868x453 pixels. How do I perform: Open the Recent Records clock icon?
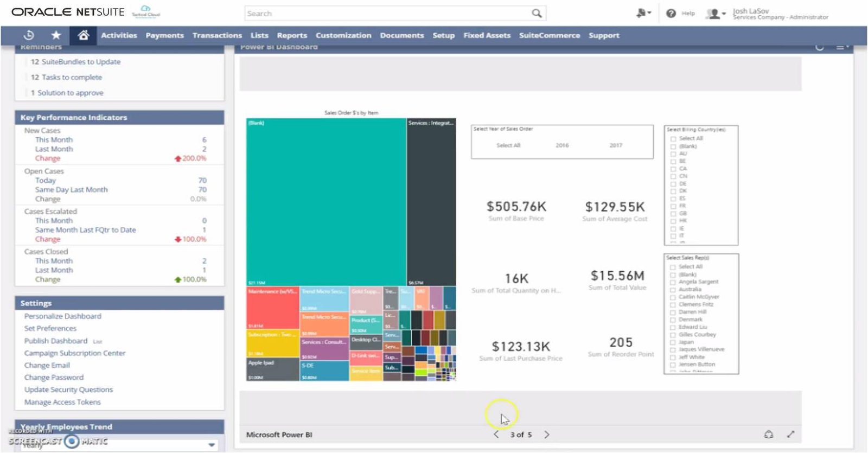[x=29, y=35]
